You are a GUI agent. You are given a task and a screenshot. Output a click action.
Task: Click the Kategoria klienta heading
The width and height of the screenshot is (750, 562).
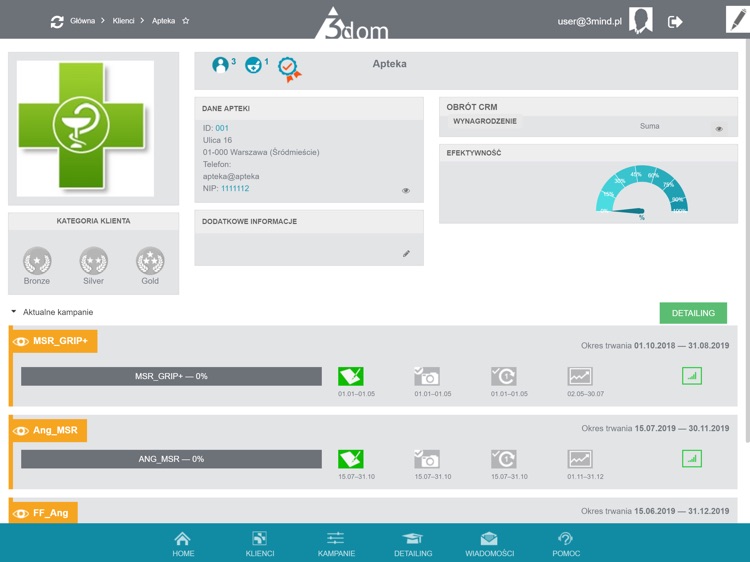coord(93,221)
